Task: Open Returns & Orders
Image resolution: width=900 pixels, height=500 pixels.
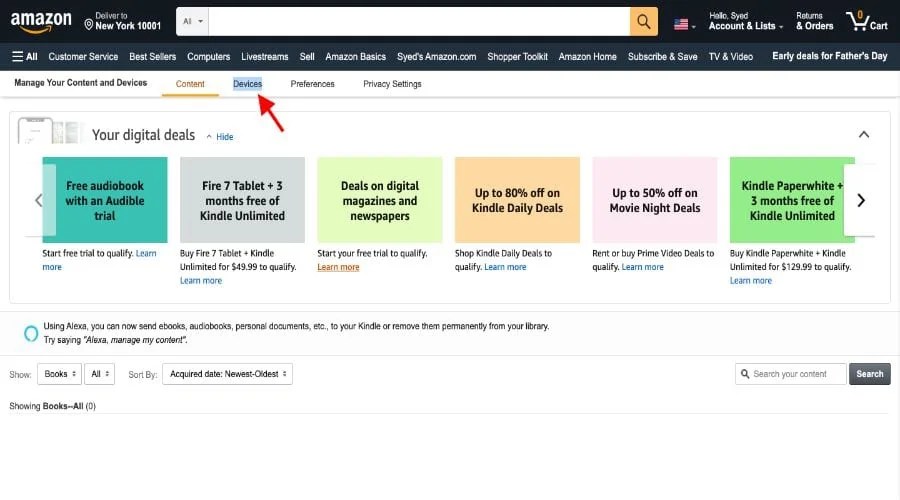Action: tap(814, 21)
